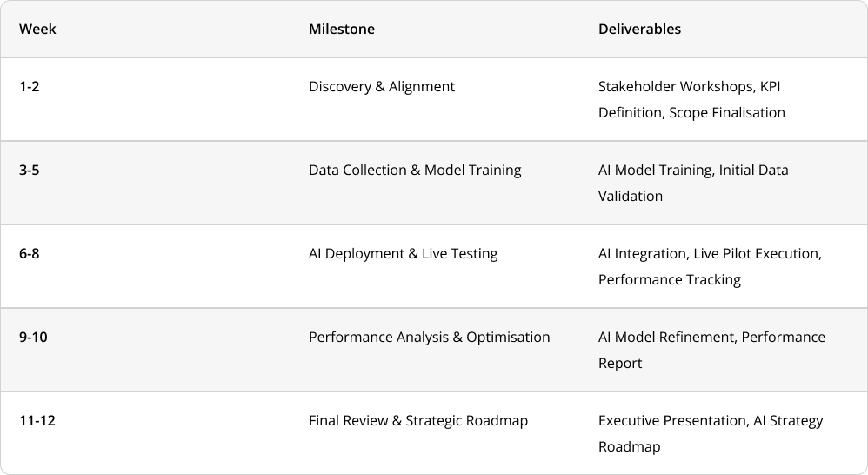This screenshot has height=475, width=868.
Task: Click the Executive Presentation deliverables cell
Action: tap(711, 434)
